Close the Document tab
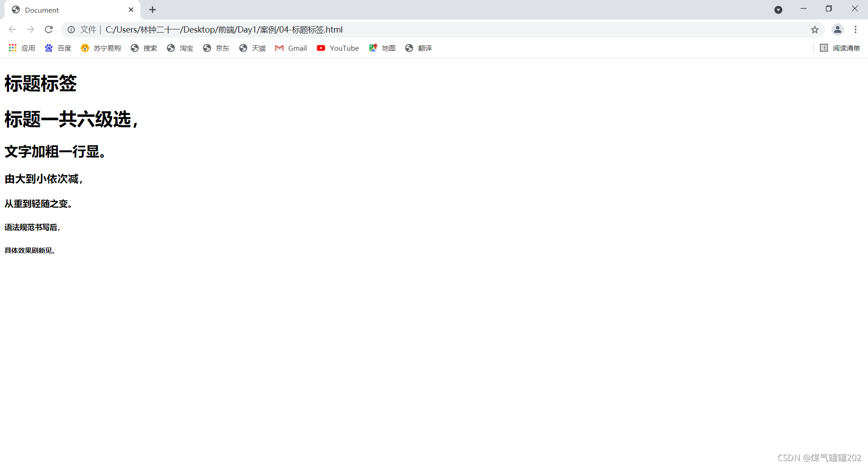Image resolution: width=868 pixels, height=466 pixels. click(131, 10)
